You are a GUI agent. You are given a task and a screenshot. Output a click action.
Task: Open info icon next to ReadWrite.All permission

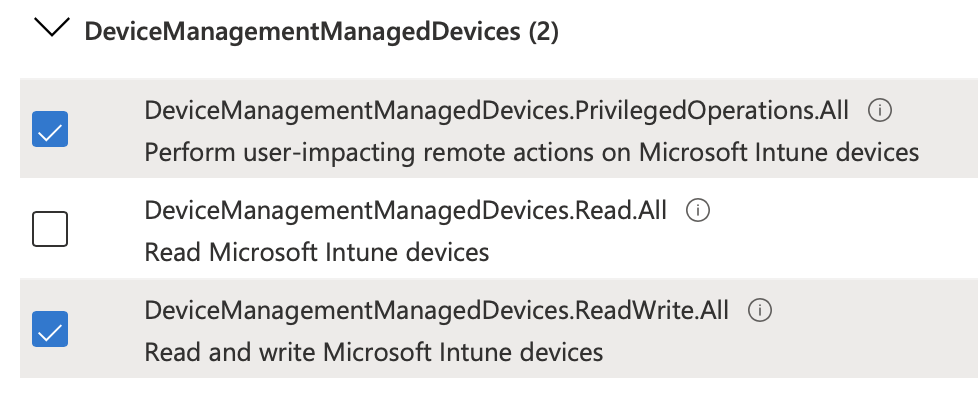click(x=760, y=311)
